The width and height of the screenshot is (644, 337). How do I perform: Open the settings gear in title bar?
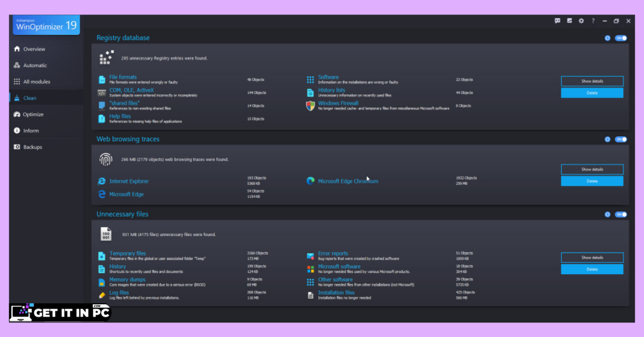click(581, 21)
